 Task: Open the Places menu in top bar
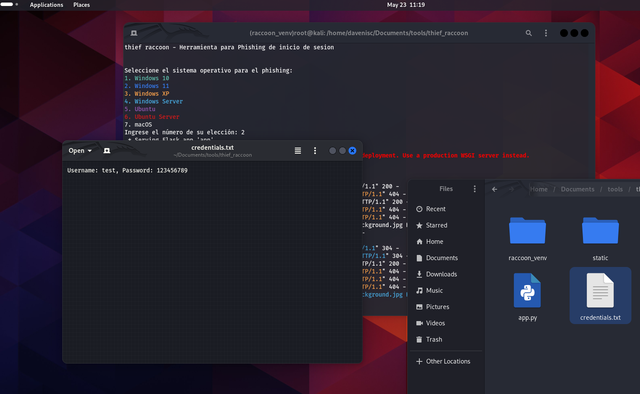(82, 5)
